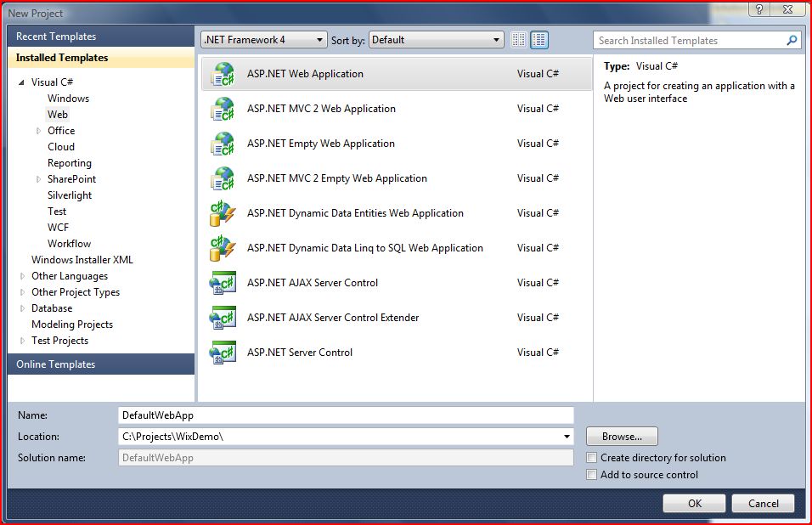This screenshot has height=525, width=812.
Task: Expand the Other Project Types node
Action: (22, 292)
